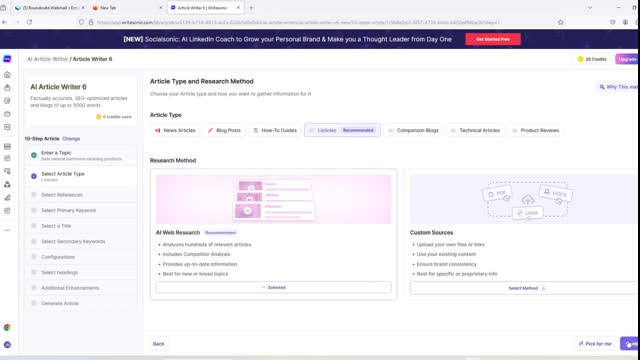The width and height of the screenshot is (640, 360).
Task: Choose the How-To Guides article type
Action: 275,131
